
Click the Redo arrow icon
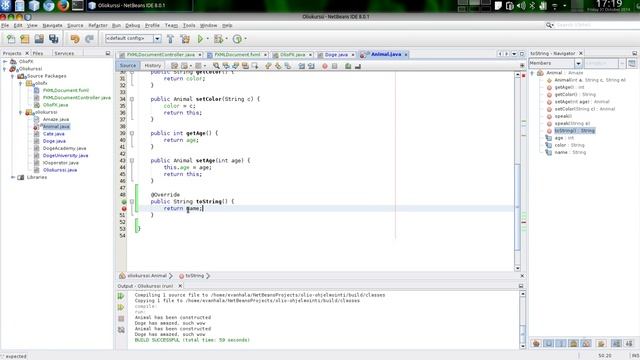(89, 39)
